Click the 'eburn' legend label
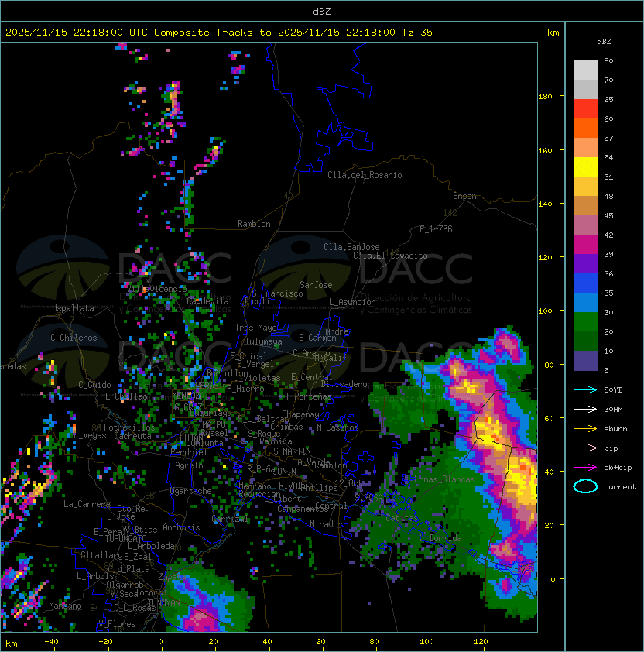Screen dimensions: 644x652 615,429
